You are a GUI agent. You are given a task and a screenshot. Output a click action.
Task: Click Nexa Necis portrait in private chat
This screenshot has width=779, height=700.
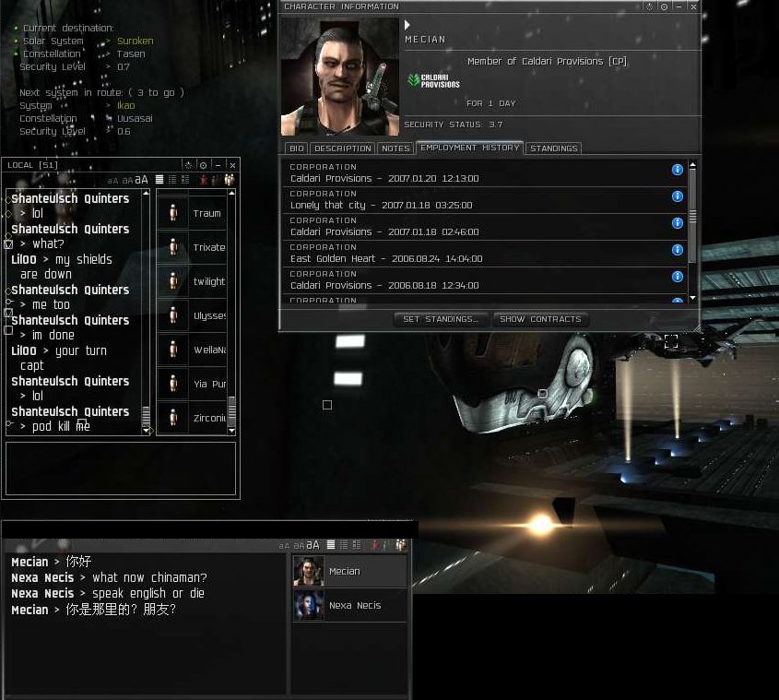click(309, 606)
